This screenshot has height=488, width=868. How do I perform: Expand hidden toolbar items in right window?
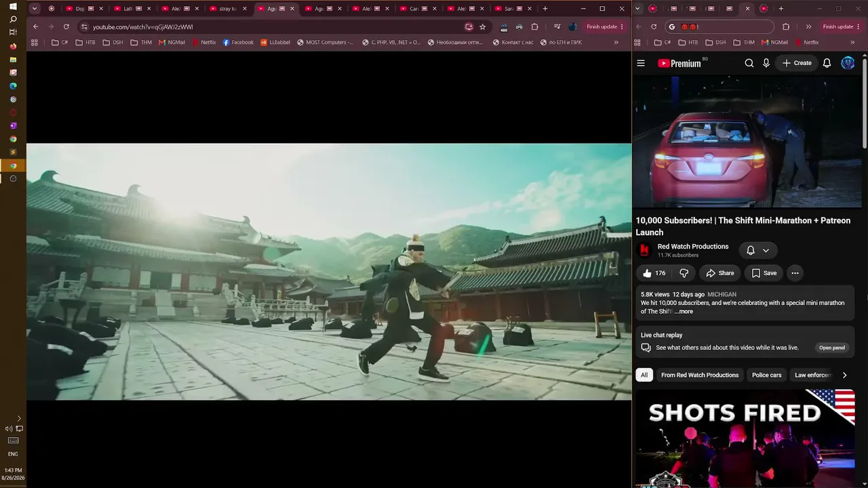[x=808, y=26]
